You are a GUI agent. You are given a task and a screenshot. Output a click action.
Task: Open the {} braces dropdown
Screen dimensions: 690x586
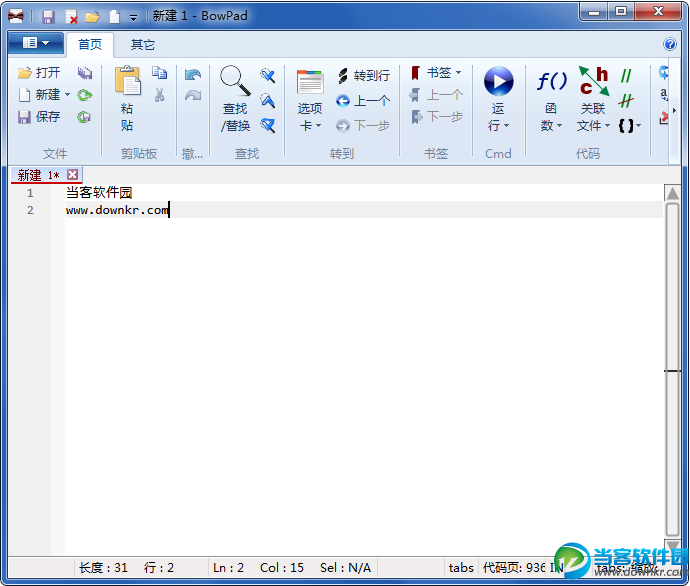629,126
